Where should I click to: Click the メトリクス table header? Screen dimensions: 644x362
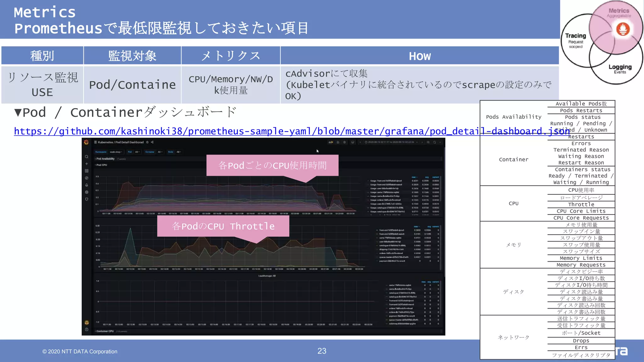click(231, 56)
